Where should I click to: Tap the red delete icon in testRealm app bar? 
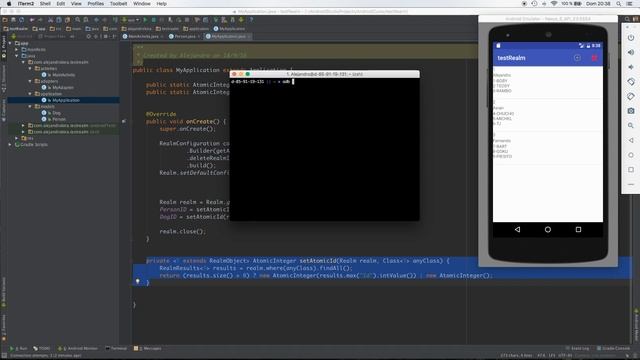click(x=594, y=58)
